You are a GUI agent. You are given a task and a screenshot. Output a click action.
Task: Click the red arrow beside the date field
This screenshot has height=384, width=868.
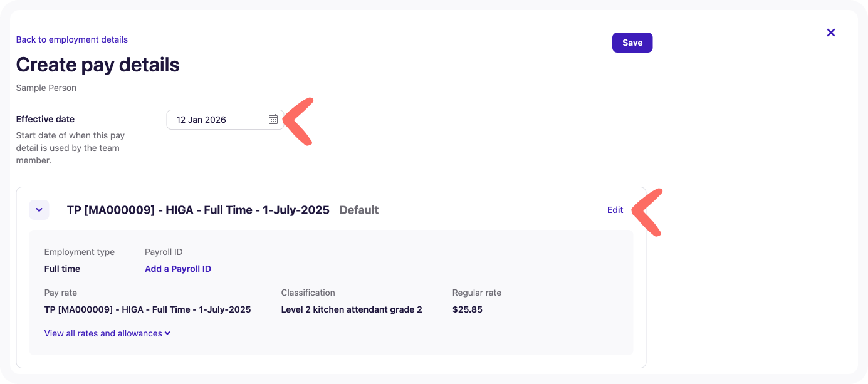pos(298,122)
